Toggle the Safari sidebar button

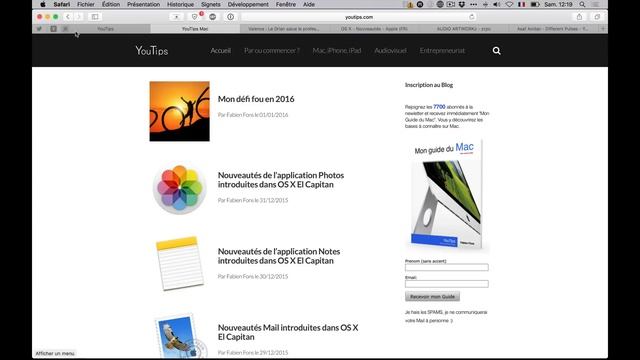click(x=95, y=17)
